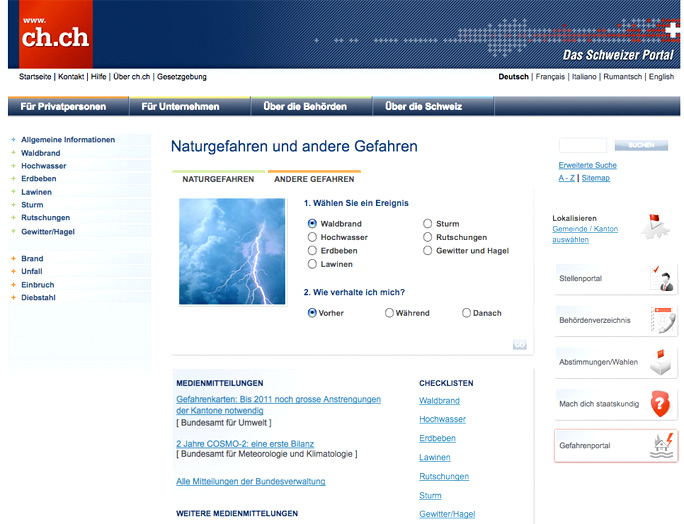Click the Stellenportal person icon
The image size is (684, 524).
click(x=660, y=278)
